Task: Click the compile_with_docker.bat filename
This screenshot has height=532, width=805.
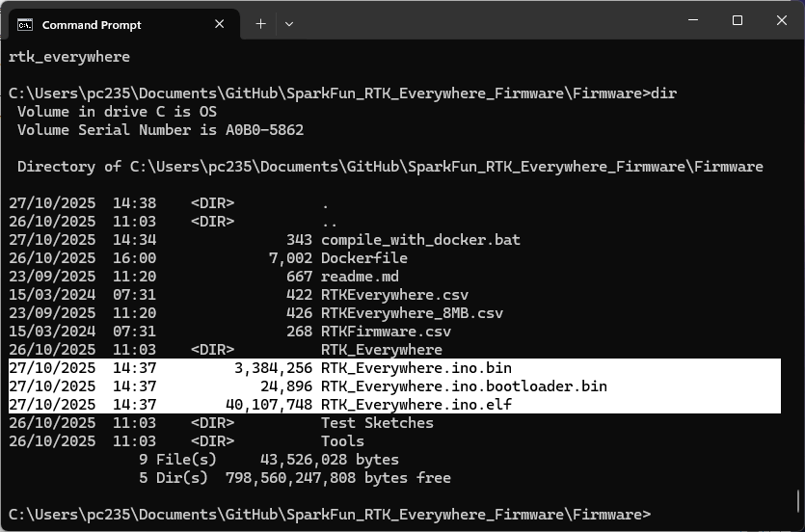Action: point(420,240)
